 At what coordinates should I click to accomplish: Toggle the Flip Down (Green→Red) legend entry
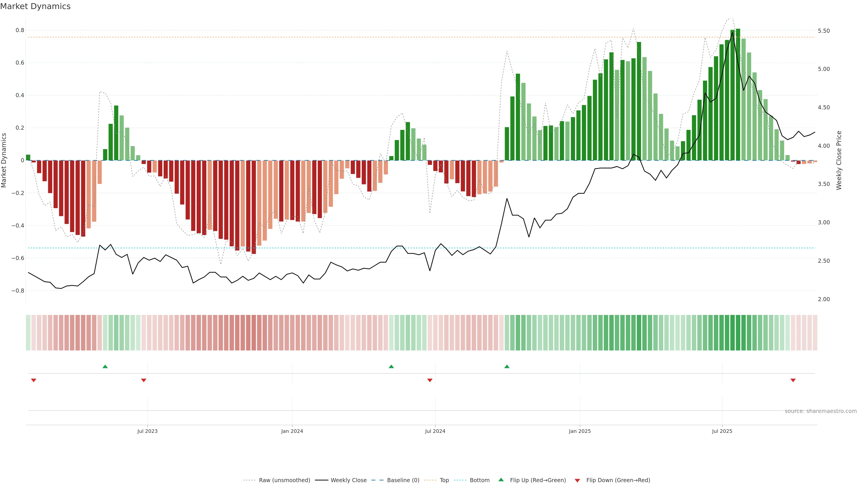[618, 480]
